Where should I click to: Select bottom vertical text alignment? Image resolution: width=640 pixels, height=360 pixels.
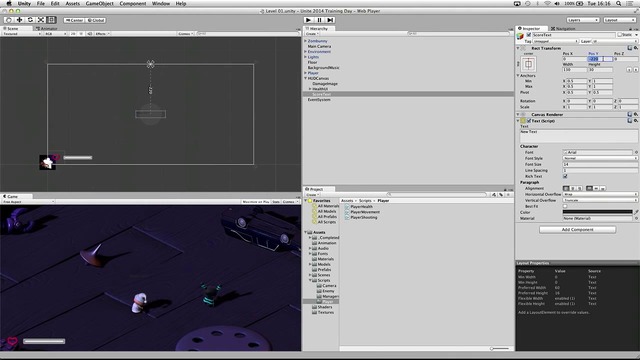[x=602, y=189]
